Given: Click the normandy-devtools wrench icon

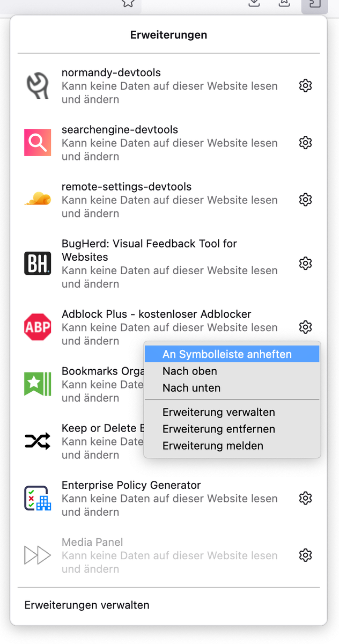Looking at the screenshot, I should (38, 86).
